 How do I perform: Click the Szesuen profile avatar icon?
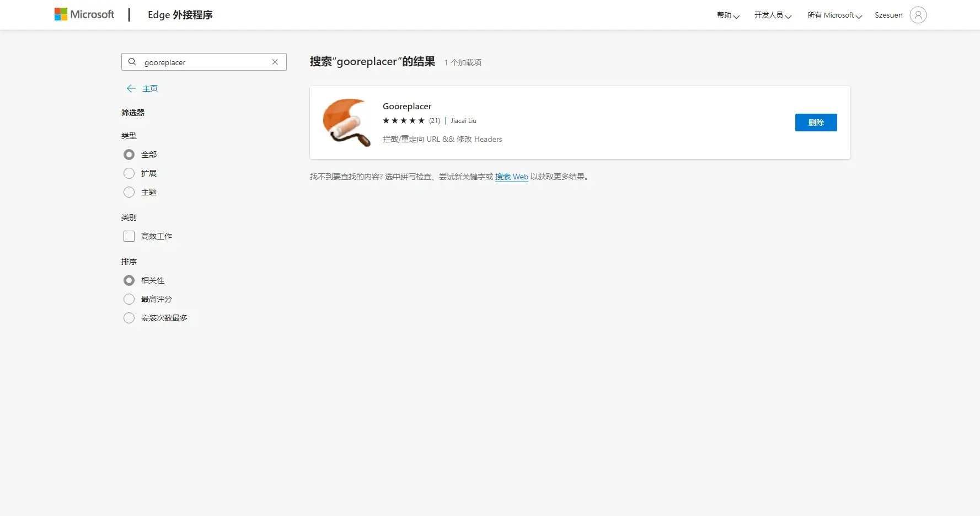918,15
